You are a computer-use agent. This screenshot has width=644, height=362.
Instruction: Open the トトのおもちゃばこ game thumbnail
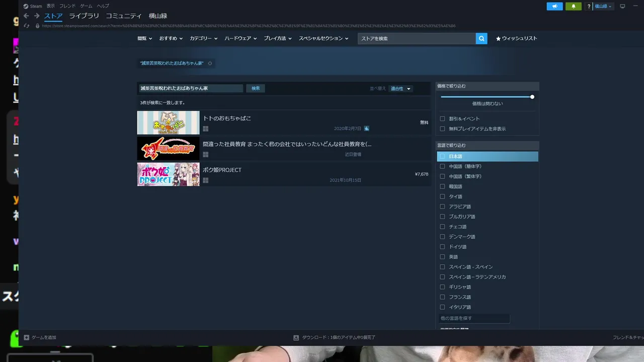(168, 123)
